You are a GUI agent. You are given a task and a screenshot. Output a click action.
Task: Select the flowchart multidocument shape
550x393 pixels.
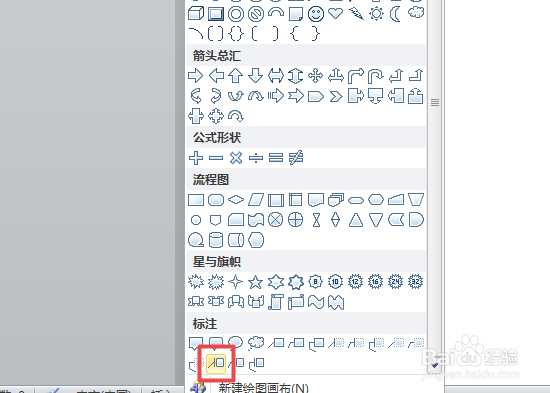pyautogui.click(x=336, y=200)
